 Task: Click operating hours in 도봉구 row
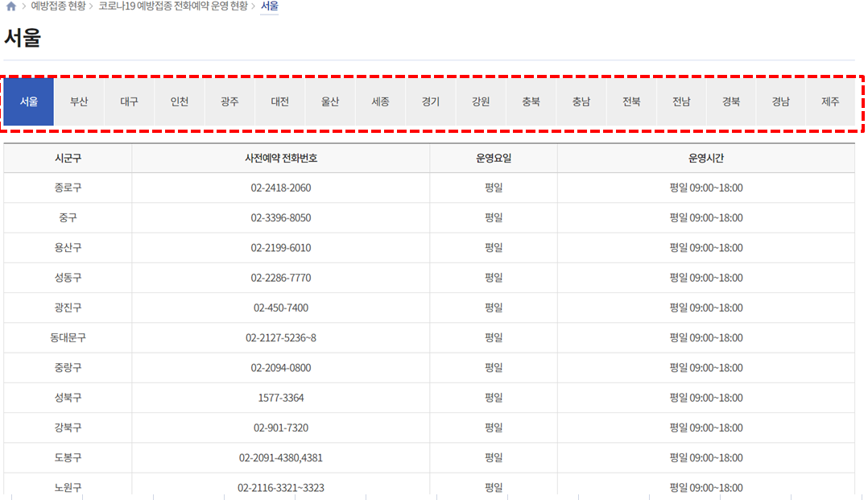coord(706,457)
